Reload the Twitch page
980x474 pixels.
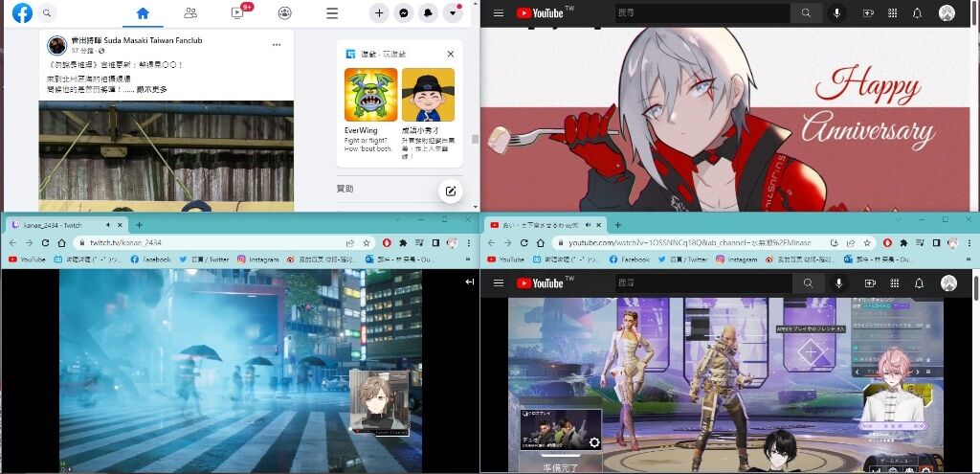click(45, 242)
